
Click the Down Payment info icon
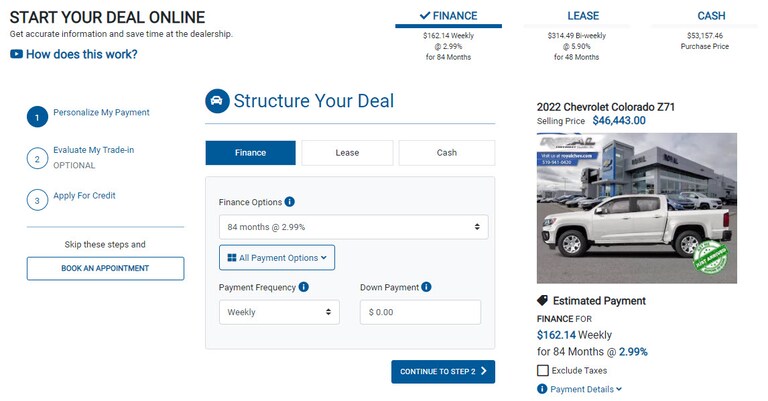tap(426, 287)
